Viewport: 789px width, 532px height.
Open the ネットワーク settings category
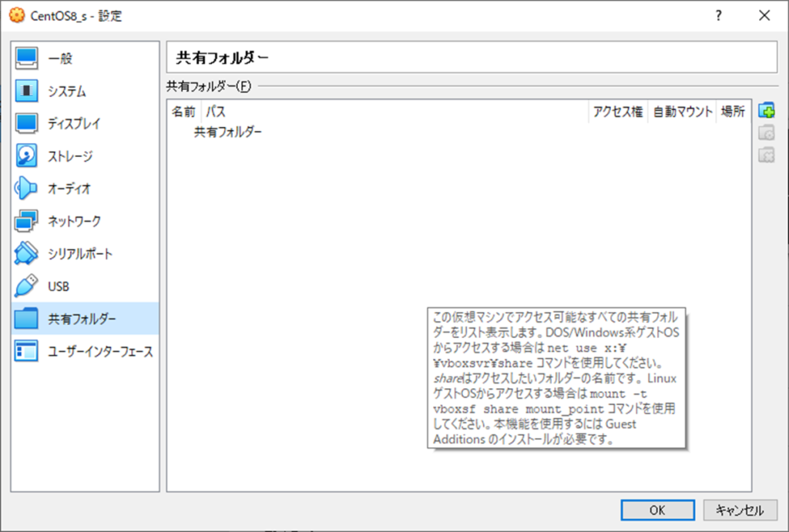pos(85,221)
